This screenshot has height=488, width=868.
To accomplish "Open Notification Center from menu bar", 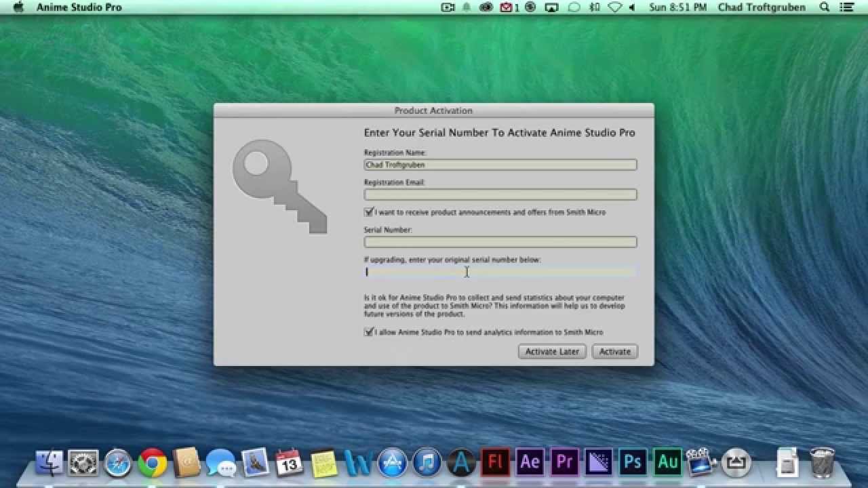I will pos(847,7).
